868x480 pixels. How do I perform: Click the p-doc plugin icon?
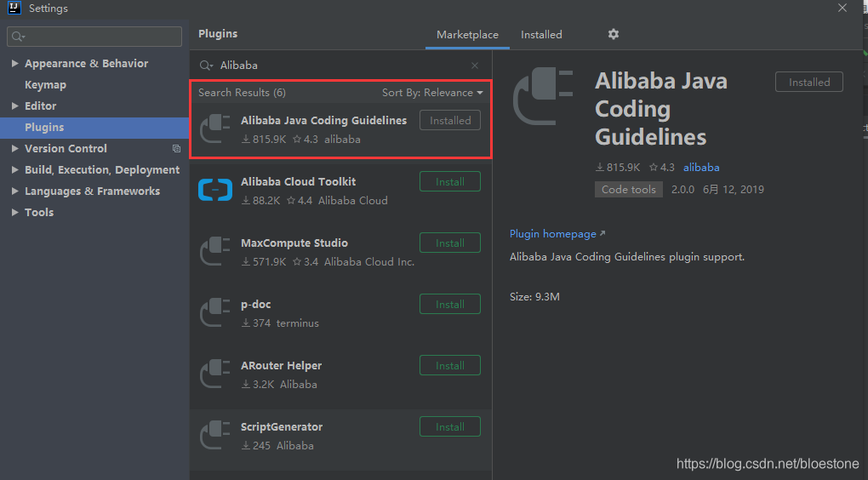pyautogui.click(x=215, y=312)
